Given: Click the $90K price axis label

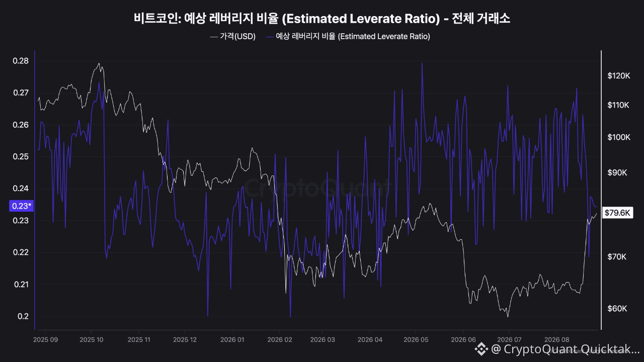Looking at the screenshot, I should (617, 172).
